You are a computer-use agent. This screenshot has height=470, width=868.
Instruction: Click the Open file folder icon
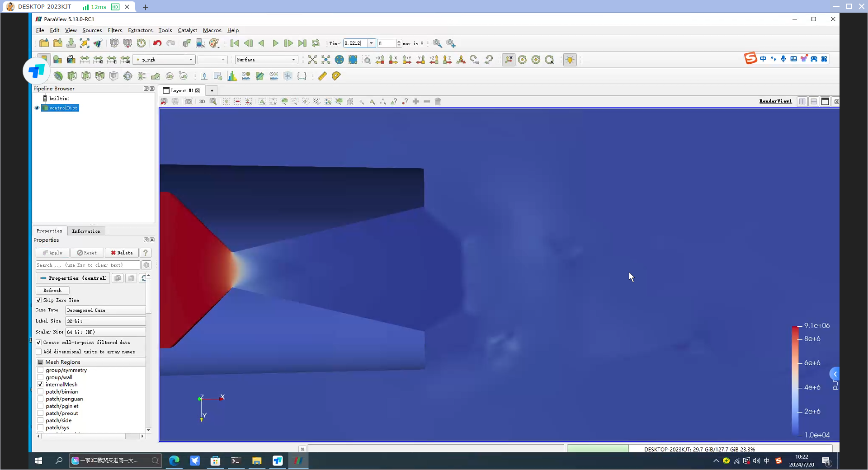coord(44,43)
